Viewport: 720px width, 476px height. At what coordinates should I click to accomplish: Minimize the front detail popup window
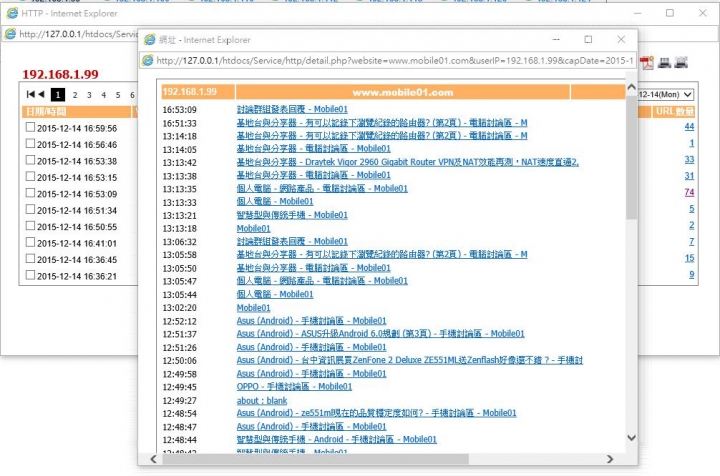coord(556,39)
